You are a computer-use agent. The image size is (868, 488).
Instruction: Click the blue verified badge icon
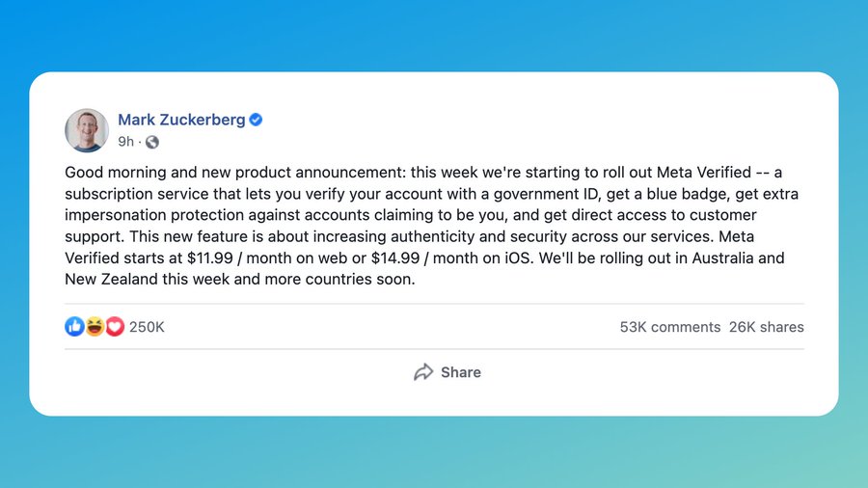pyautogui.click(x=256, y=120)
